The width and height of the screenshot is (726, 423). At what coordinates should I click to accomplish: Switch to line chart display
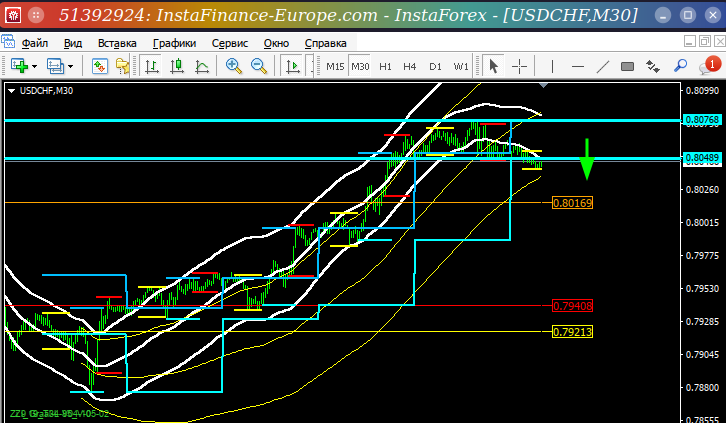click(202, 66)
